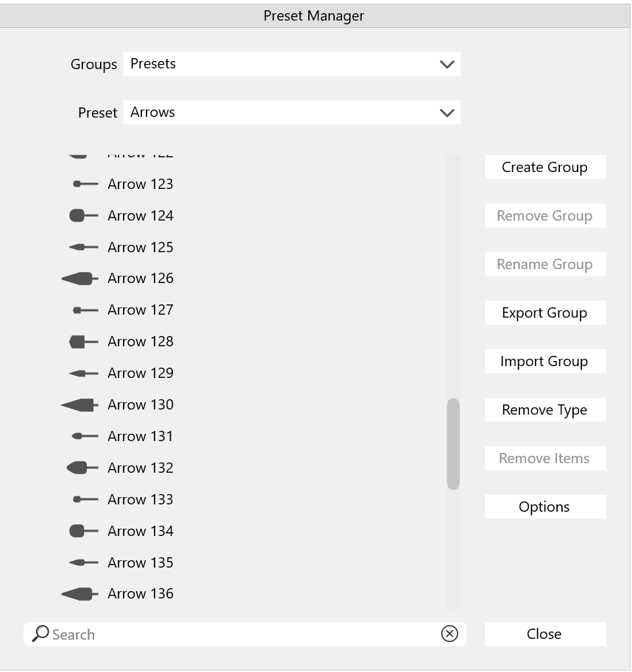Viewport: 632px width, 672px height.
Task: Clear the search field with X icon
Action: coord(449,634)
